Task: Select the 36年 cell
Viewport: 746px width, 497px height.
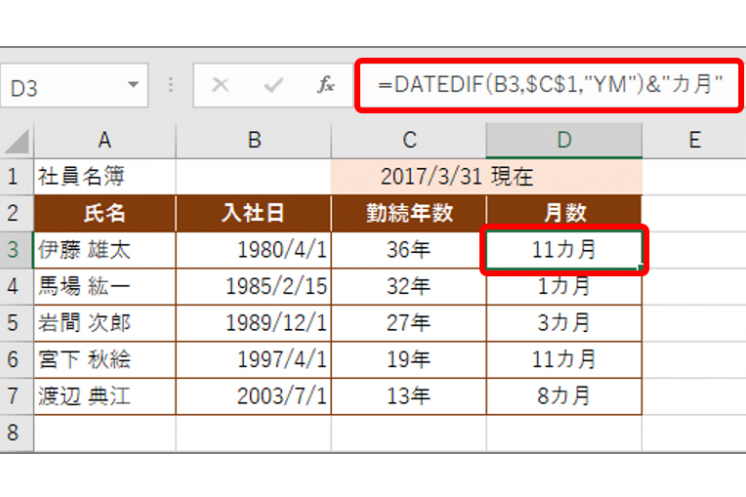Action: pos(409,250)
